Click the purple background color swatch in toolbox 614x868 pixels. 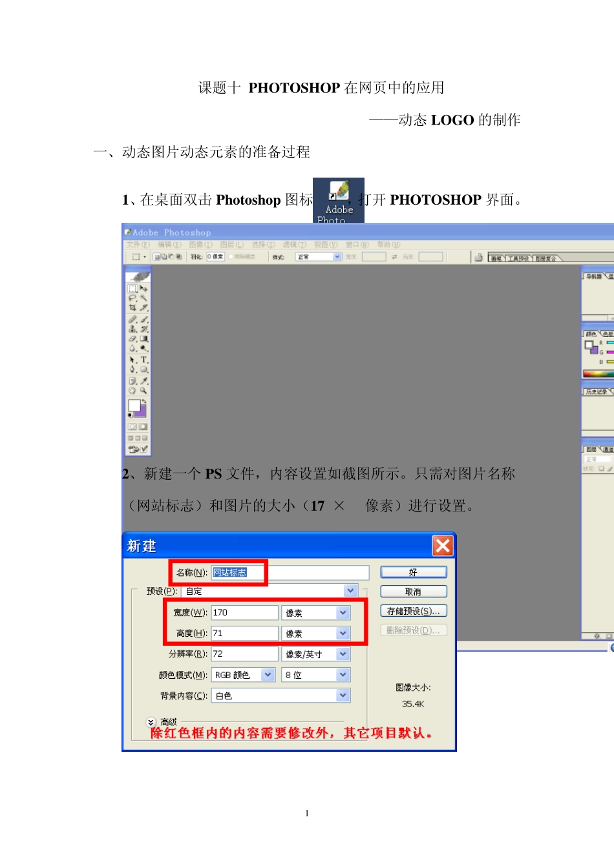pyautogui.click(x=143, y=413)
